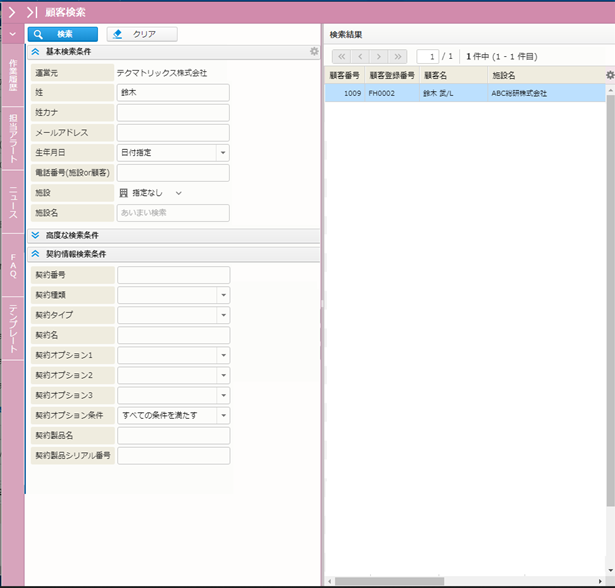Image resolution: width=615 pixels, height=588 pixels.
Task: Click the settings gear in 基本検索条件 header
Action: point(314,51)
